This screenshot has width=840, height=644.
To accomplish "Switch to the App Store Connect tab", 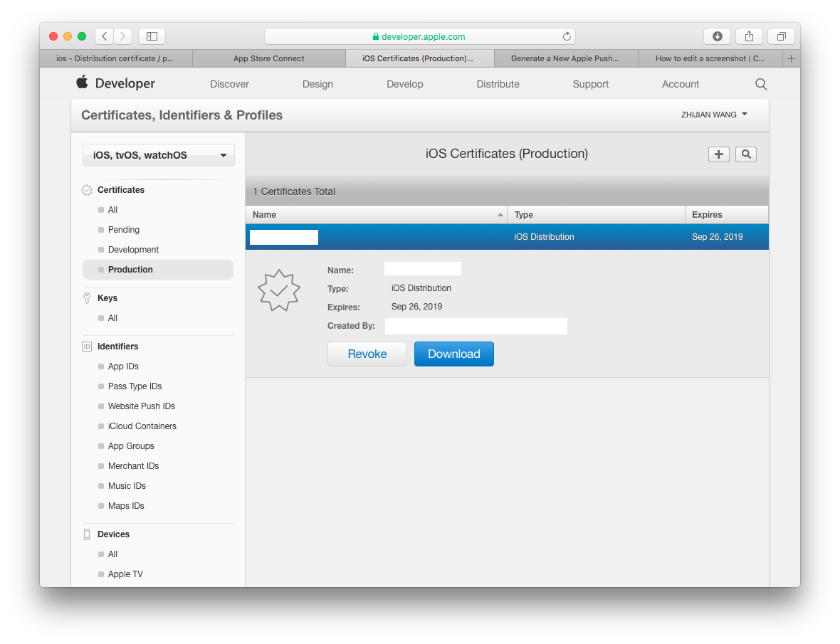I will (269, 58).
